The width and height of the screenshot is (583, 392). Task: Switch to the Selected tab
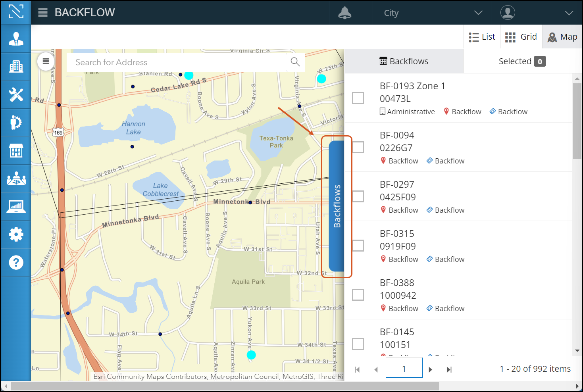pos(522,61)
